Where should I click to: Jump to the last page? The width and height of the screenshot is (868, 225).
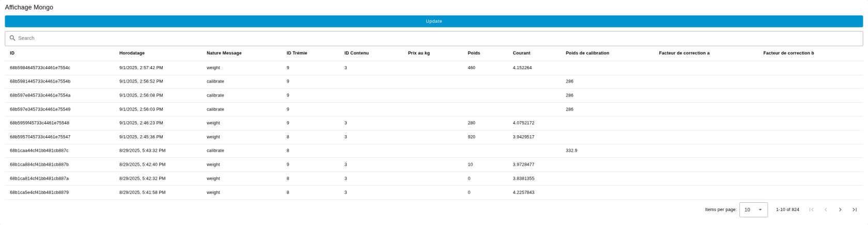click(x=855, y=210)
